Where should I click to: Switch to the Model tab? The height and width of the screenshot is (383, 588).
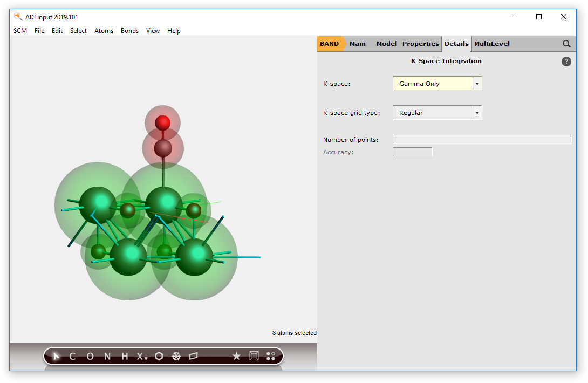pyautogui.click(x=386, y=44)
